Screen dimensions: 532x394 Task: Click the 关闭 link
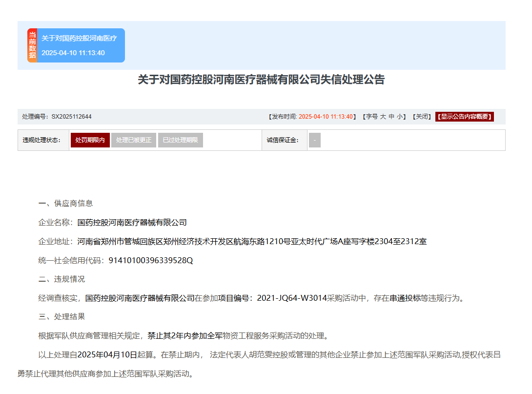(x=422, y=117)
